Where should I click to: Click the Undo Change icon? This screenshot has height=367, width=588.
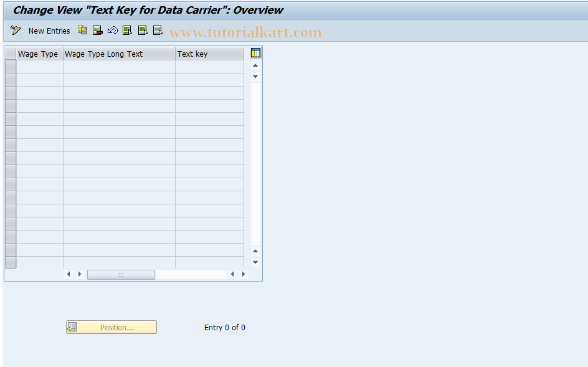pos(113,31)
